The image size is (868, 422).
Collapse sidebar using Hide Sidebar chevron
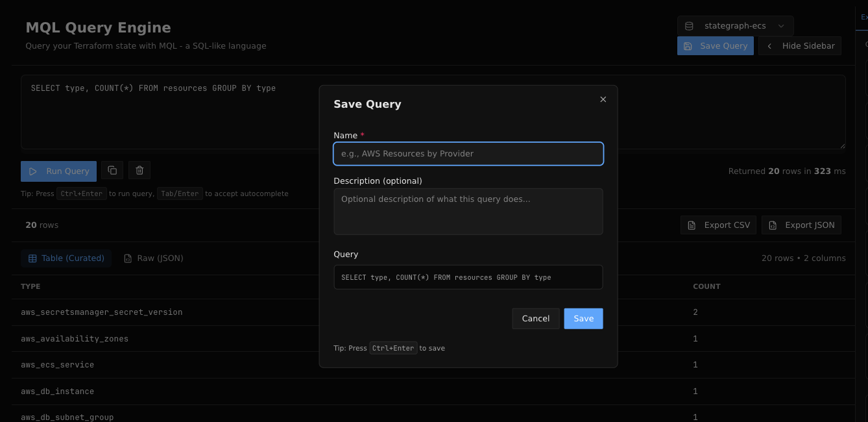(x=769, y=46)
